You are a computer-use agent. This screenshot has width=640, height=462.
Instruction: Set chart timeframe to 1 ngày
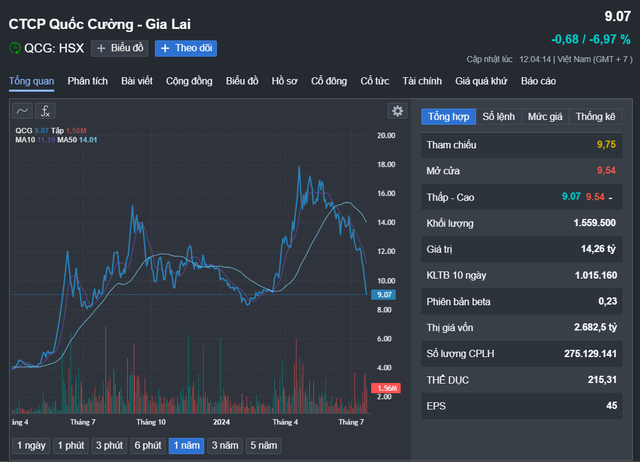[30, 446]
